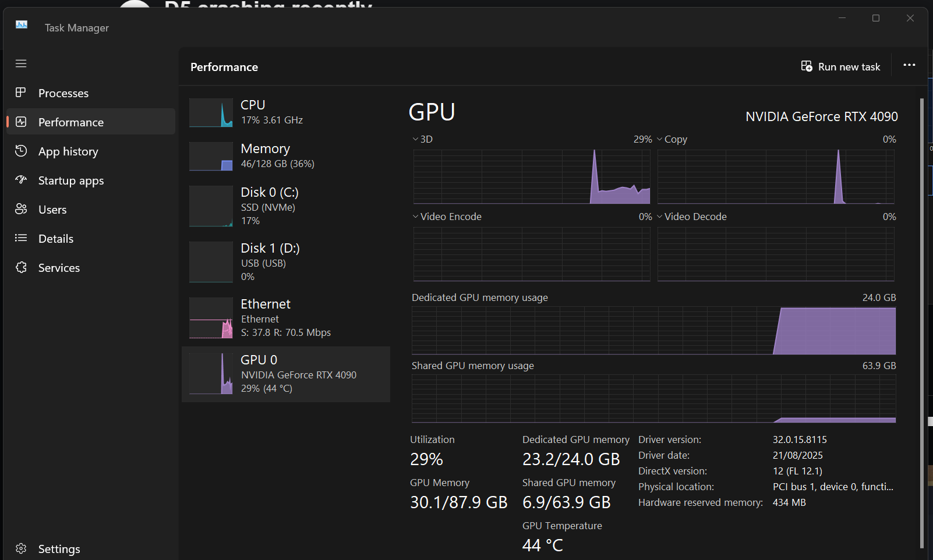Open the three-dots more options menu
Image resolution: width=933 pixels, height=560 pixels.
[x=909, y=65]
